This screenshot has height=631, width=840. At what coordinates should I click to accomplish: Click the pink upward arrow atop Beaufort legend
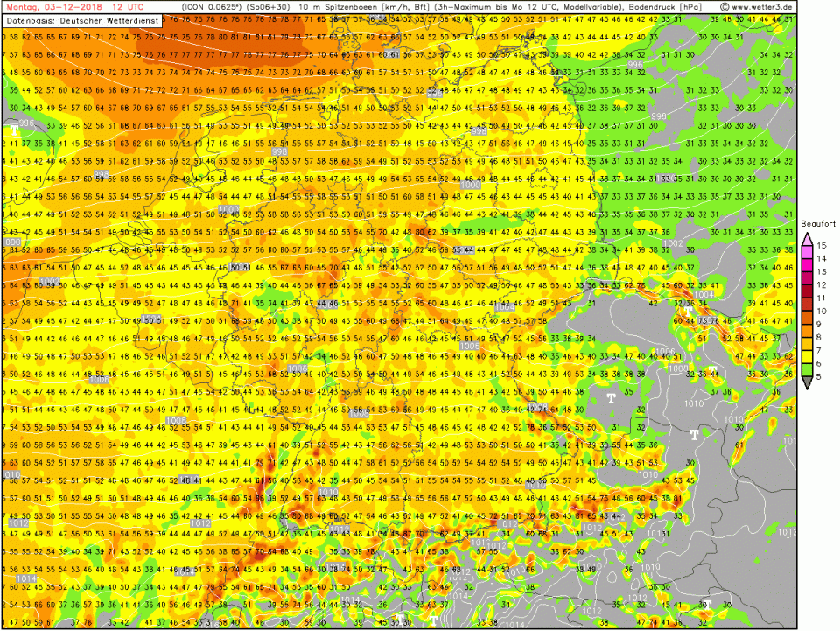pyautogui.click(x=807, y=236)
